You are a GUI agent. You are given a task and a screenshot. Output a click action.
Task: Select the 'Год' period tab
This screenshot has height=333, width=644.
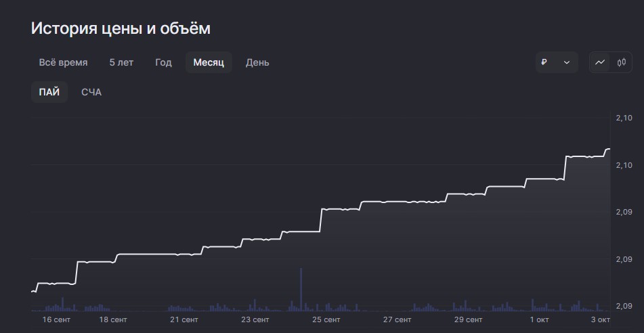(x=163, y=62)
